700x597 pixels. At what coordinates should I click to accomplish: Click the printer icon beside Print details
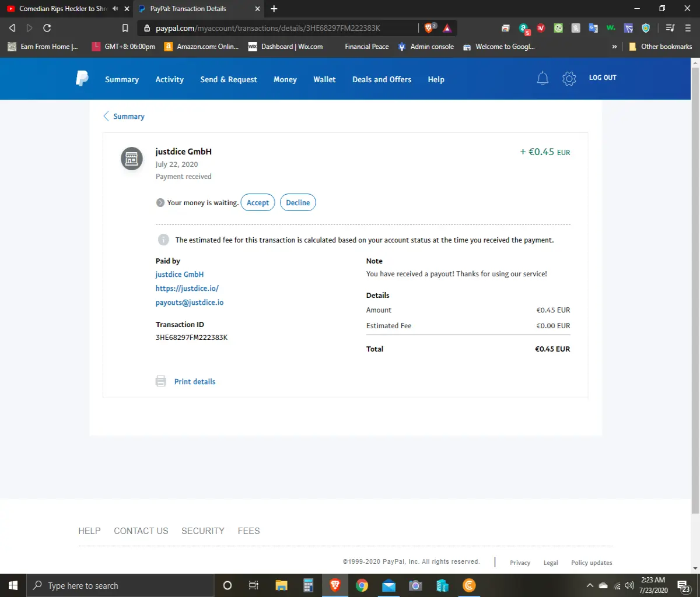pyautogui.click(x=161, y=381)
